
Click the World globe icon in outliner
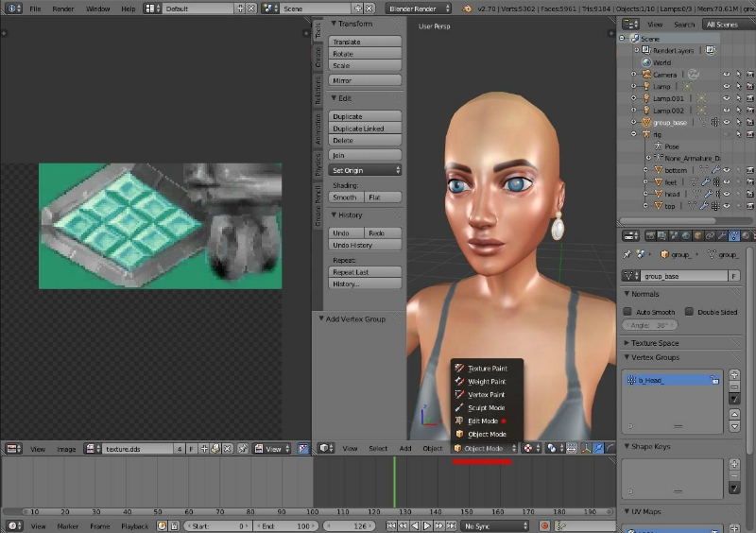[x=645, y=62]
